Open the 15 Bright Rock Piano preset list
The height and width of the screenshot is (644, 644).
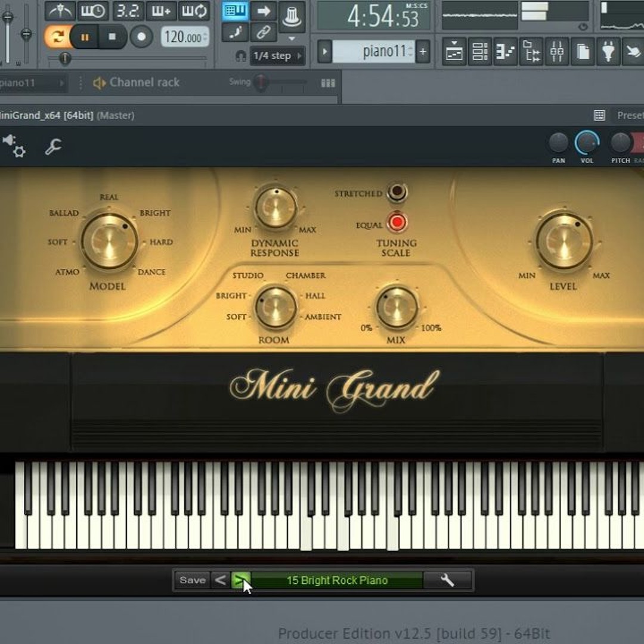click(337, 580)
